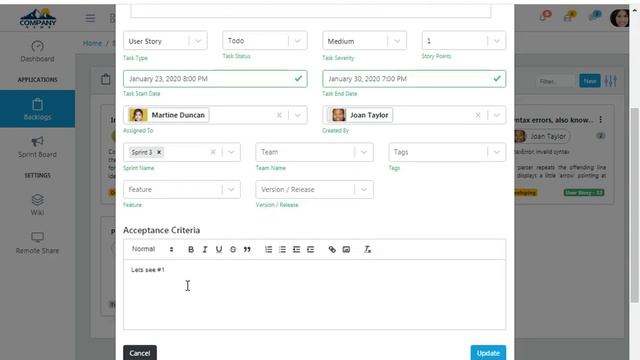
Task: Click the New button in Backlogs
Action: (589, 81)
